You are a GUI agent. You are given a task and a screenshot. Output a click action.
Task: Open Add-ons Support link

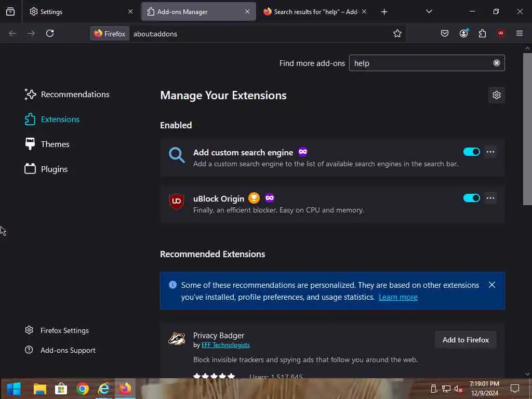point(60,350)
